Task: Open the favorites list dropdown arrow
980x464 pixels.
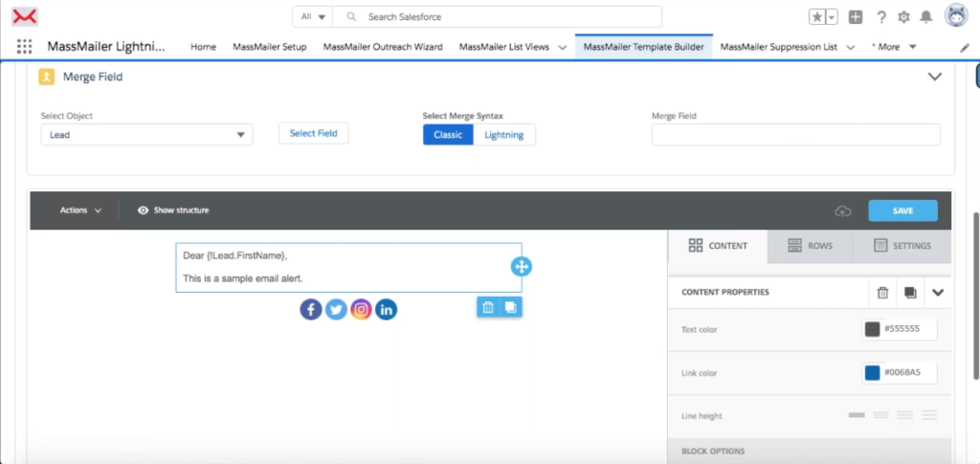Action: click(x=832, y=17)
